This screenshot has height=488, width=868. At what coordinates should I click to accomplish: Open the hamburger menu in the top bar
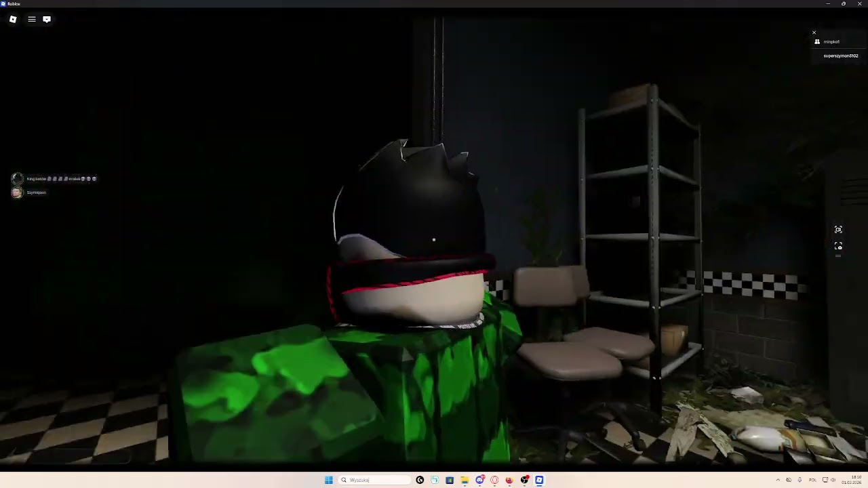pyautogui.click(x=31, y=19)
